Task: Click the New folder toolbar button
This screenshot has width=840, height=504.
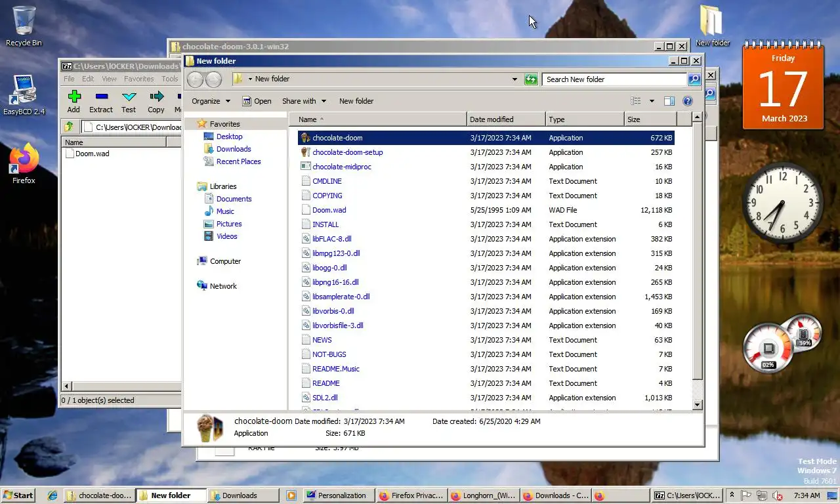Action: [x=356, y=101]
